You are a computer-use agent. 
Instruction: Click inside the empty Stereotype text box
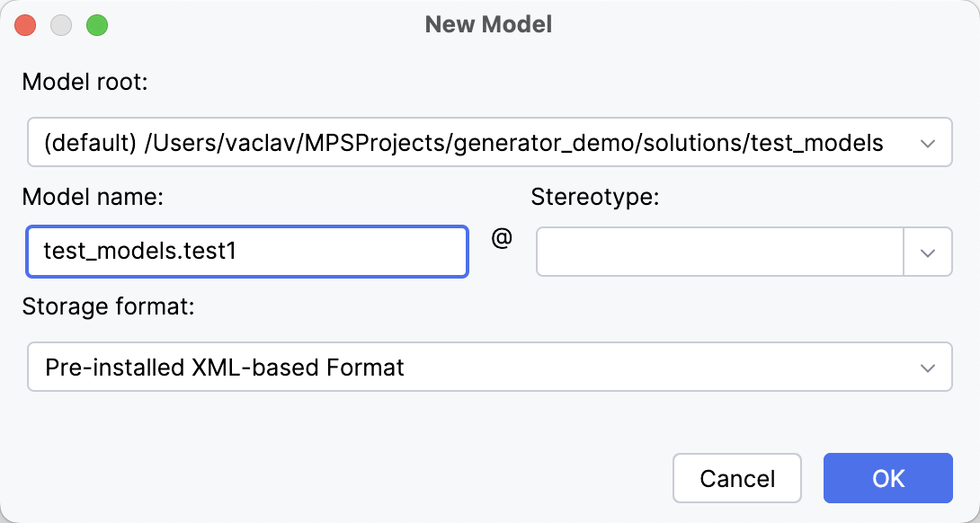coord(719,252)
